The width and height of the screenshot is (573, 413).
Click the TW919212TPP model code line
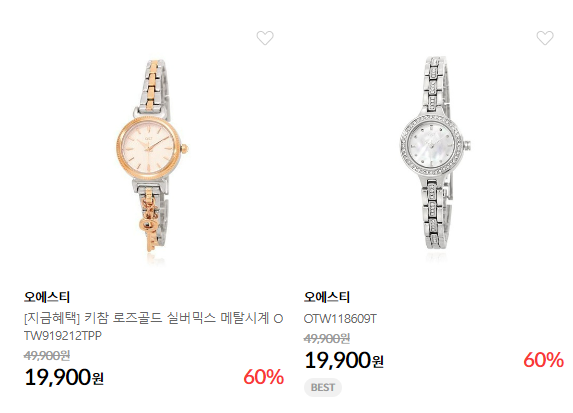62,336
